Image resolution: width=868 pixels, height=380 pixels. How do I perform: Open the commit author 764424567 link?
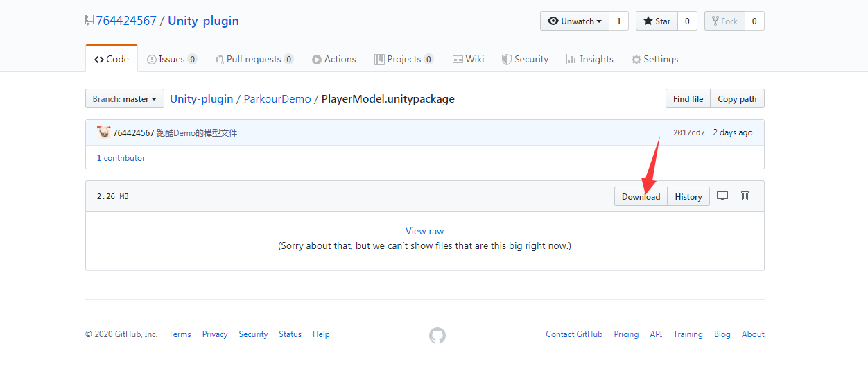coord(134,133)
